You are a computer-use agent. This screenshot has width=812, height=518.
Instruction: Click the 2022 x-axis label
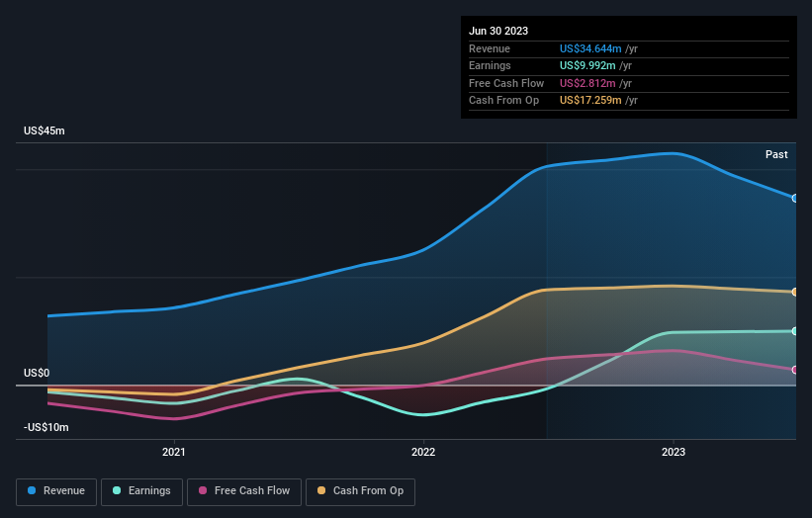point(423,453)
